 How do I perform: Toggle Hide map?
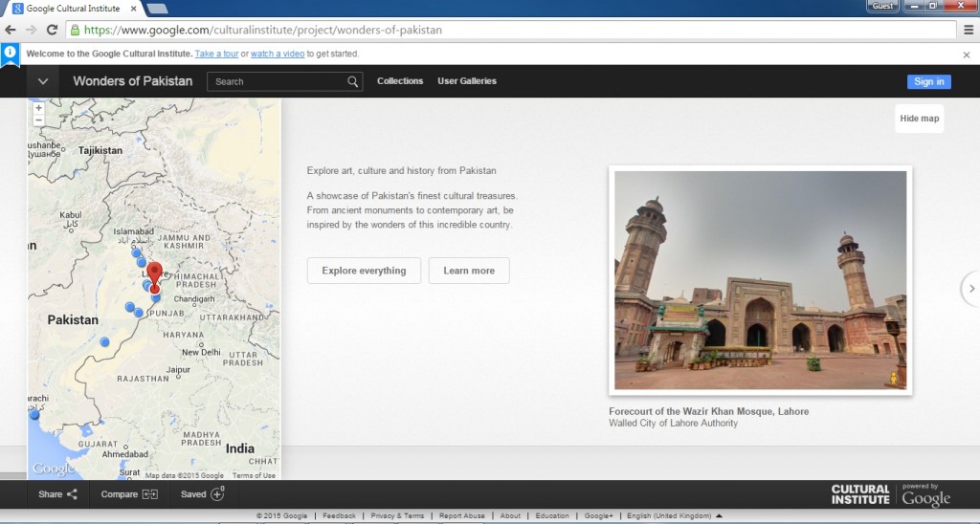point(920,118)
